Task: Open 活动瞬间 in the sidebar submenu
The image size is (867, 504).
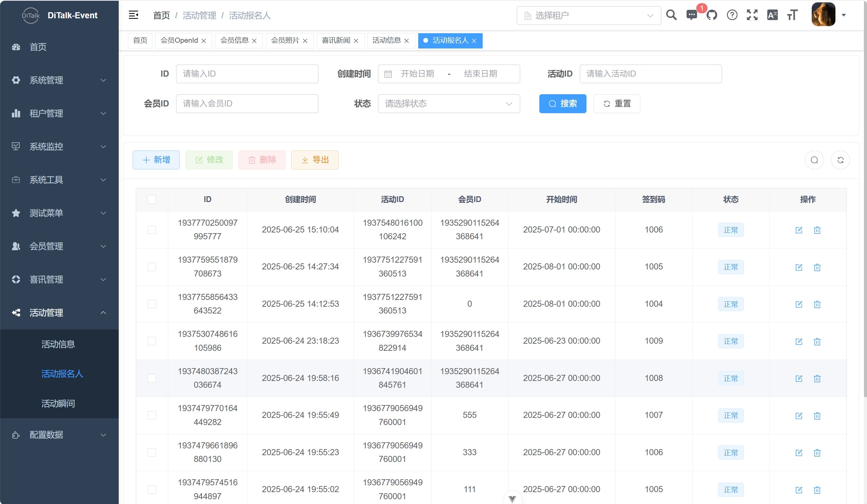Action: pyautogui.click(x=58, y=403)
